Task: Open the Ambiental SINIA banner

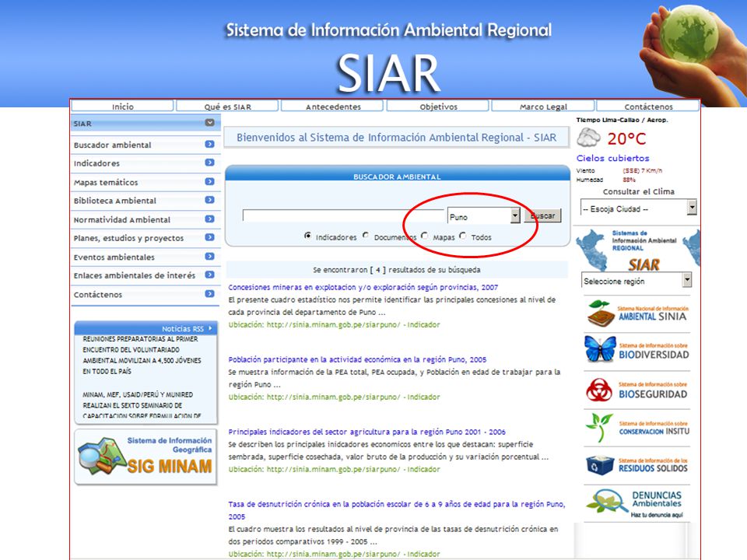Action: click(x=637, y=313)
